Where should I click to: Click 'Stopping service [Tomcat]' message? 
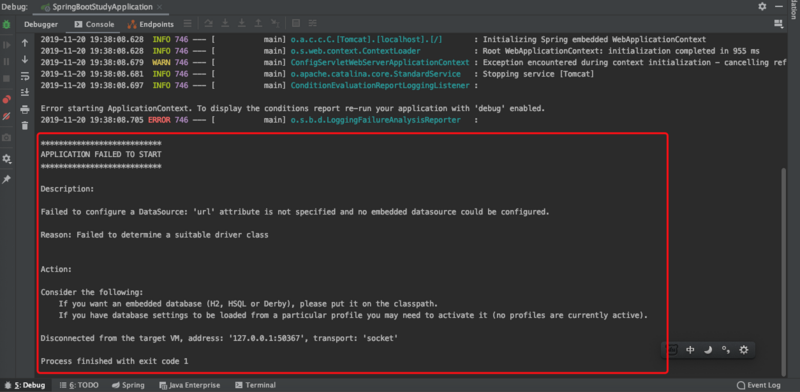click(x=538, y=74)
